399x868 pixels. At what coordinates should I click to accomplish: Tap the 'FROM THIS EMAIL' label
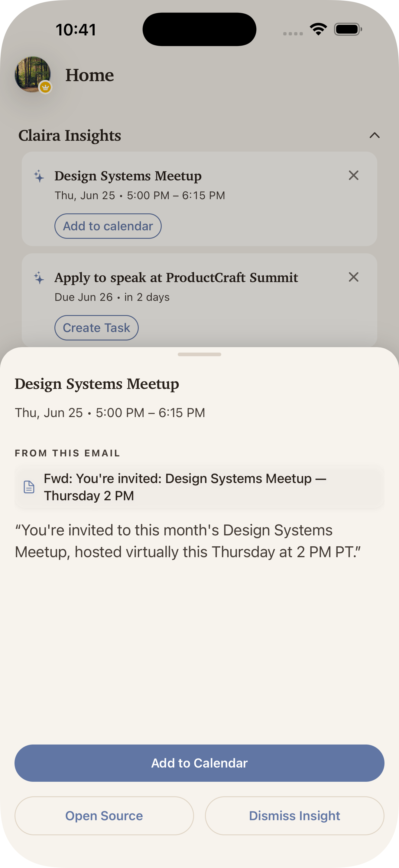[67, 453]
